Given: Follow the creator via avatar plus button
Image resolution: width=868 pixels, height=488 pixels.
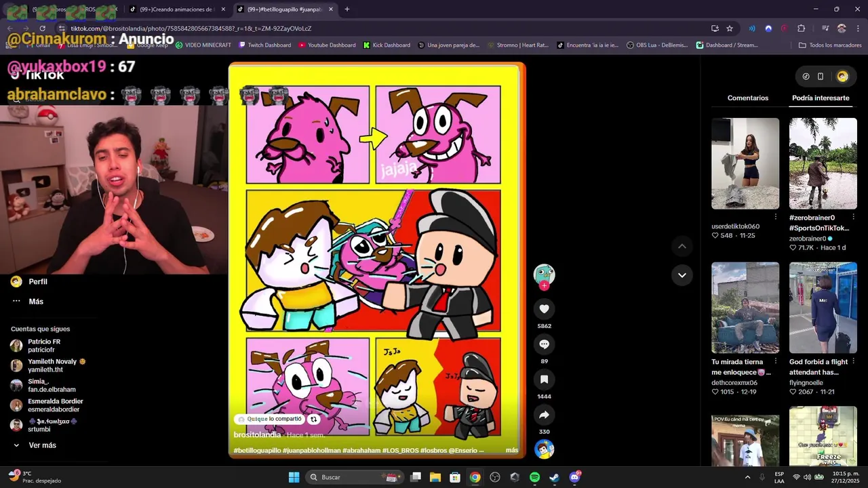Looking at the screenshot, I should point(544,286).
